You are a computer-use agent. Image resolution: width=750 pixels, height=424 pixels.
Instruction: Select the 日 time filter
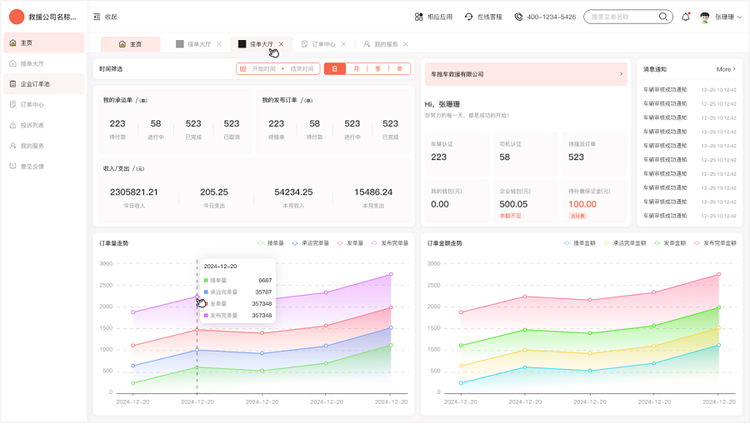click(x=334, y=69)
